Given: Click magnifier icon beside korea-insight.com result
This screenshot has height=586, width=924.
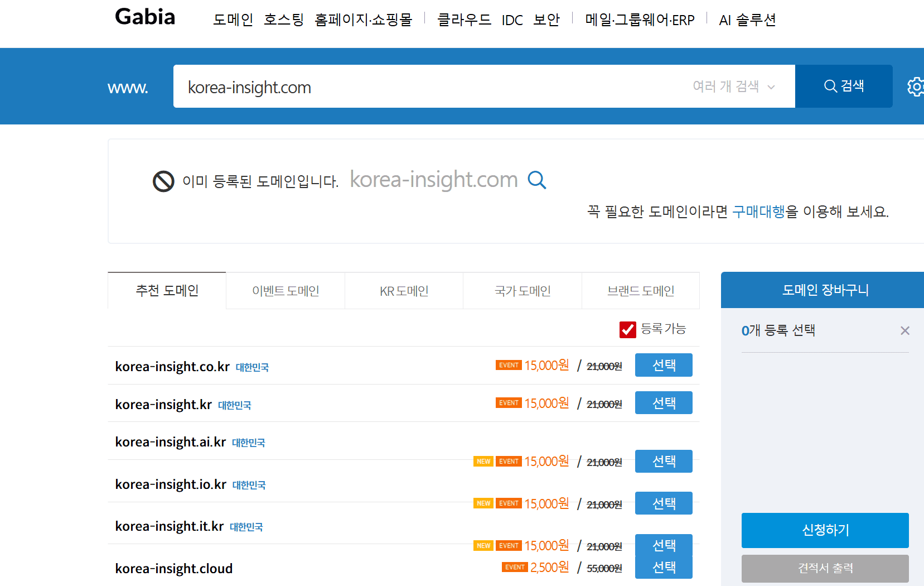Looking at the screenshot, I should pos(537,180).
